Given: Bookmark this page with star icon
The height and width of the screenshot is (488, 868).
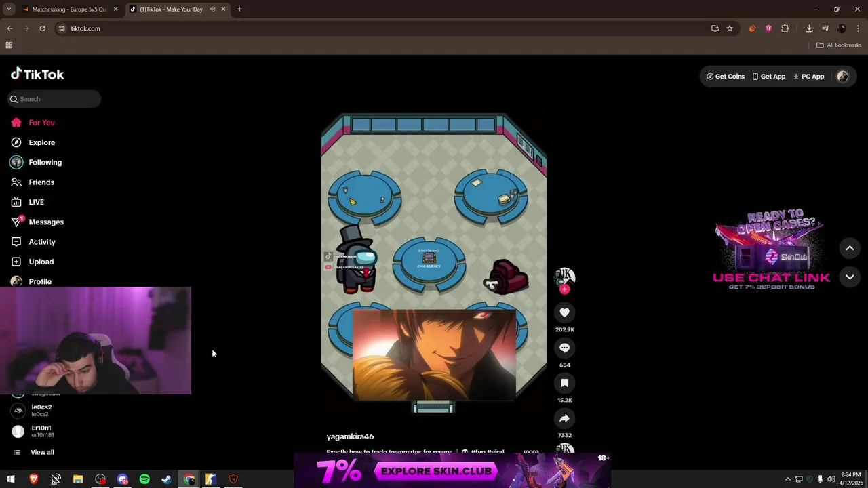Looking at the screenshot, I should 730,28.
